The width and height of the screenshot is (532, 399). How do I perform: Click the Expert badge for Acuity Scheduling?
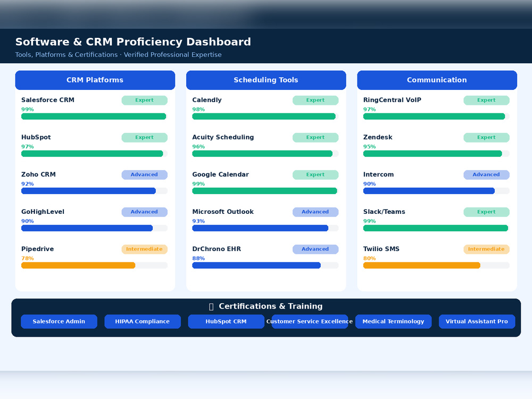tap(315, 137)
